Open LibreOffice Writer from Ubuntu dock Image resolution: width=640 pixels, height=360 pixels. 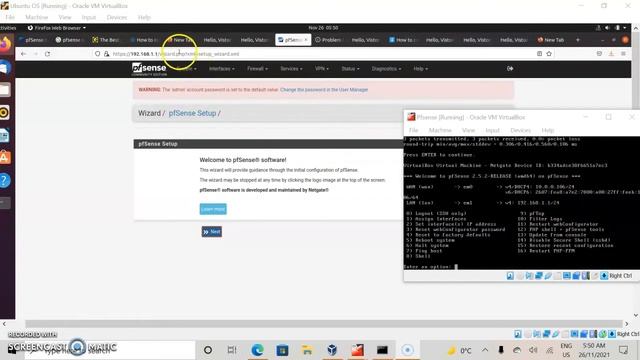(x=4, y=135)
